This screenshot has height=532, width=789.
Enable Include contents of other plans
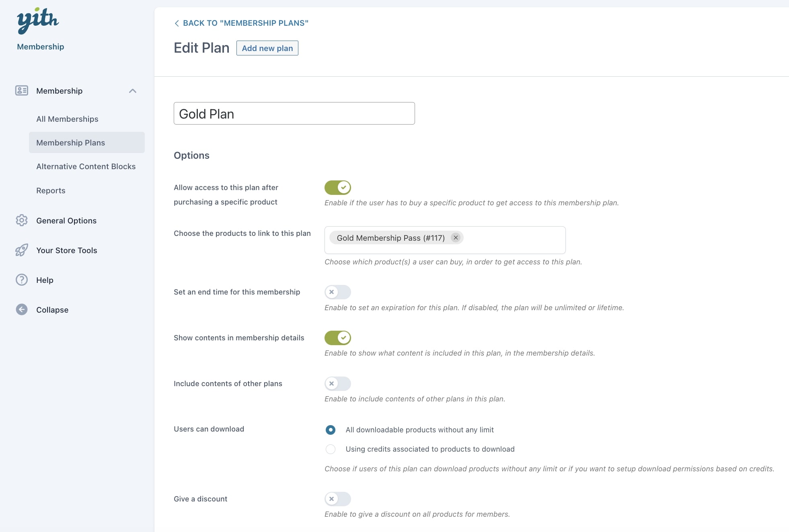(x=338, y=384)
